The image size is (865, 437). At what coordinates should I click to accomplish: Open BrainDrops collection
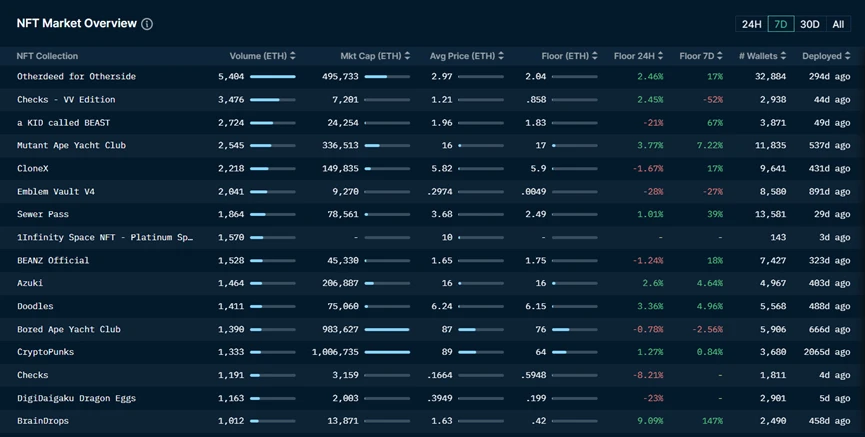click(x=43, y=421)
